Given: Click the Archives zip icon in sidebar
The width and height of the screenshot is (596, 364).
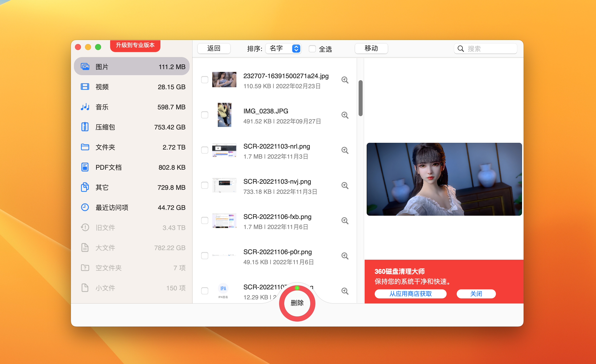Looking at the screenshot, I should [x=85, y=127].
